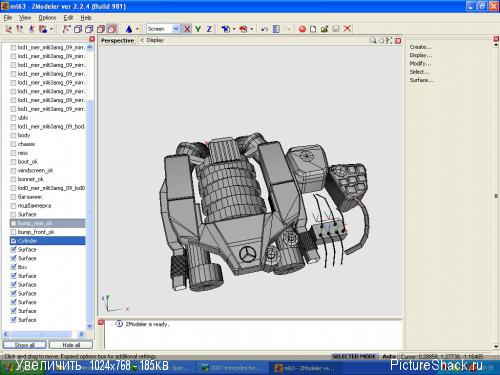Open the View menu
The width and height of the screenshot is (500, 375).
pos(25,18)
